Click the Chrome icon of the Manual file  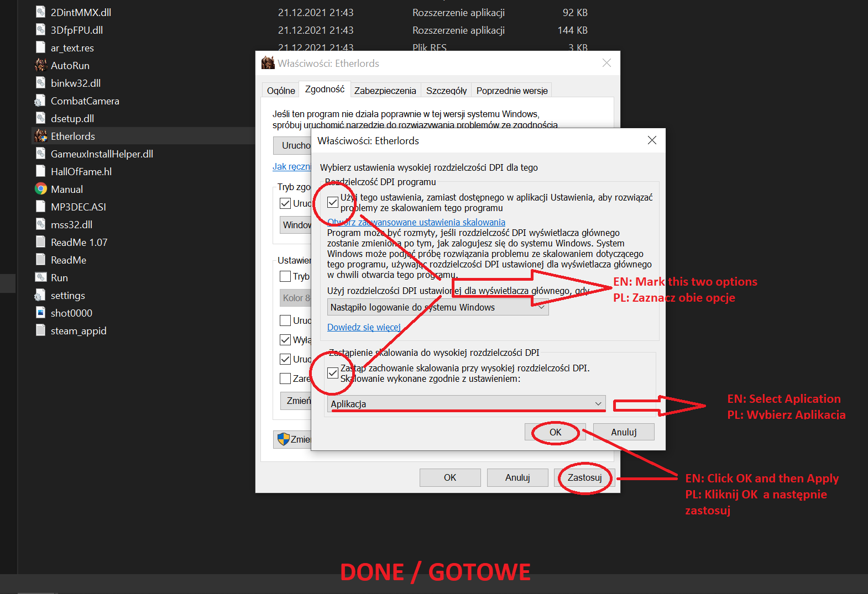(40, 189)
